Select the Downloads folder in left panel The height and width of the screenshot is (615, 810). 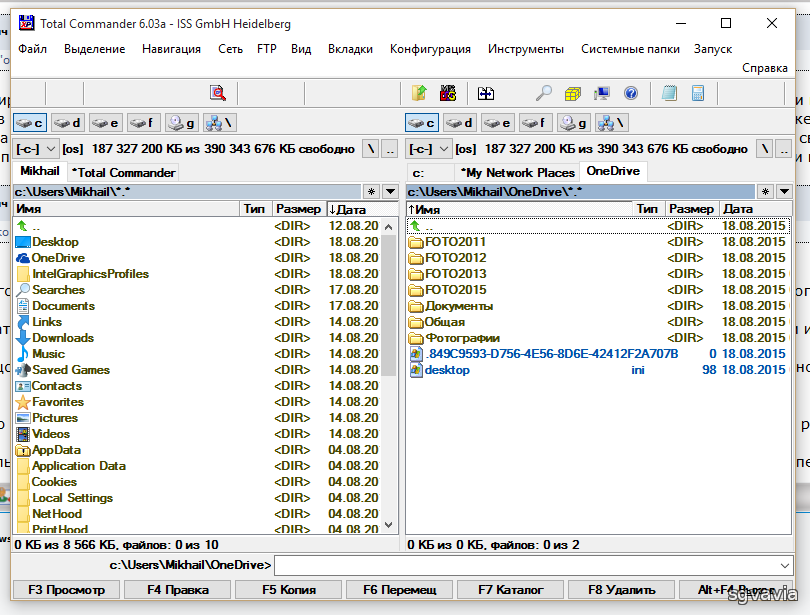63,338
